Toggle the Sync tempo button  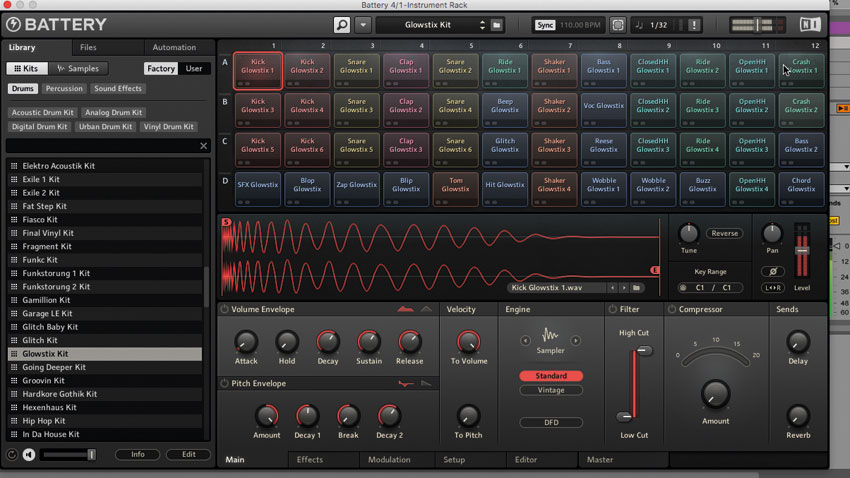[545, 25]
